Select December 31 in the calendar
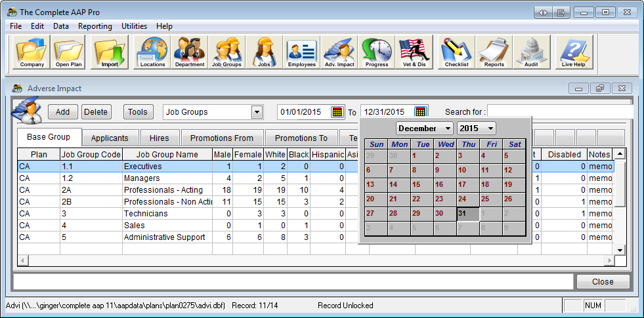Screen dimensions: 644x318 click(x=468, y=214)
